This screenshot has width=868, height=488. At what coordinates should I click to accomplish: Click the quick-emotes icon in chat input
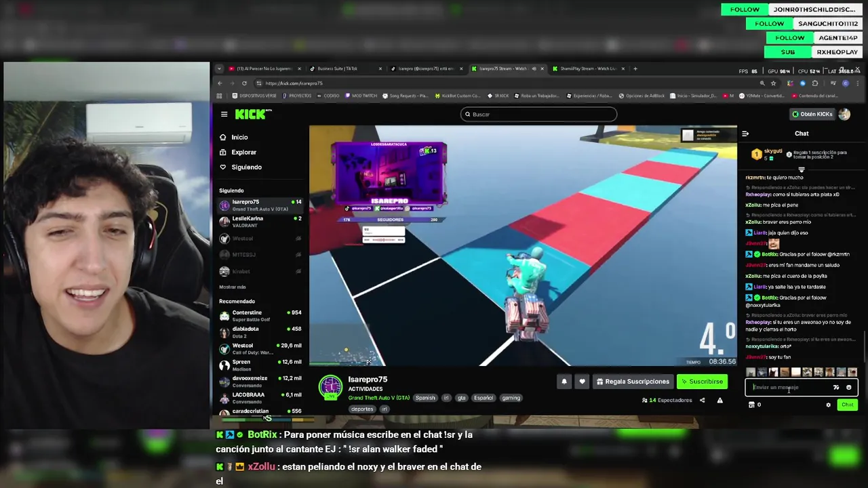pos(836,387)
